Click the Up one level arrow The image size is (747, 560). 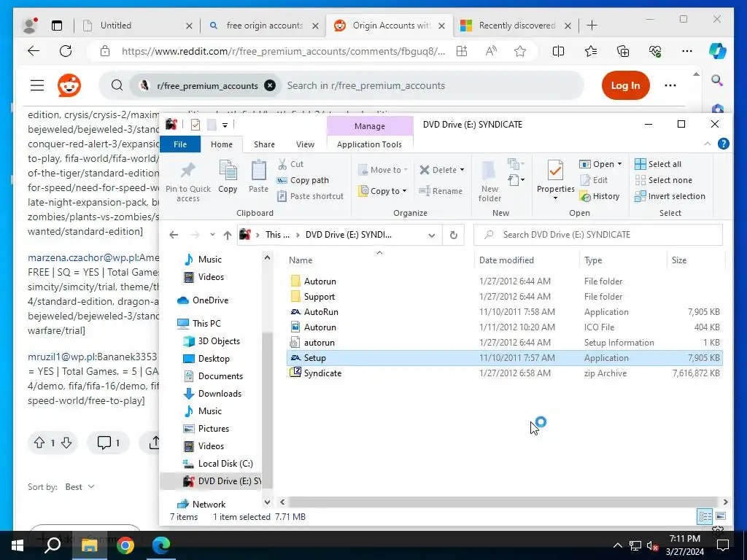[x=228, y=235]
